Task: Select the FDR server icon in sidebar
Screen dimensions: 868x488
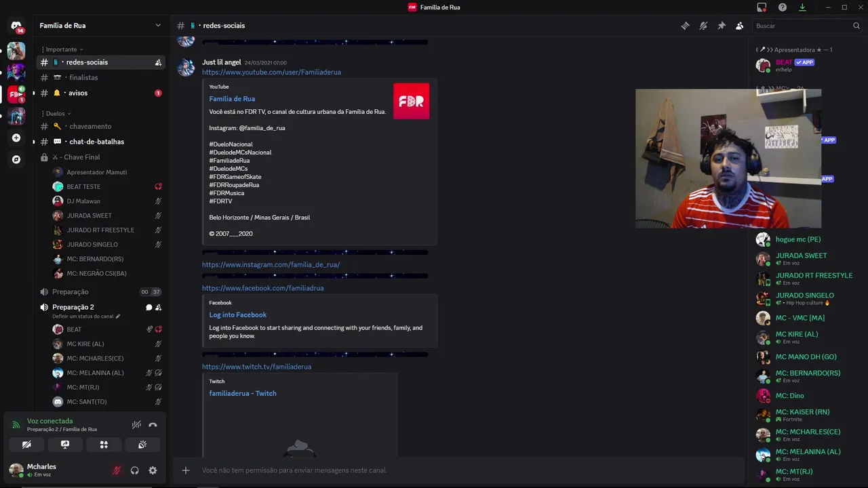Action: pyautogui.click(x=16, y=94)
